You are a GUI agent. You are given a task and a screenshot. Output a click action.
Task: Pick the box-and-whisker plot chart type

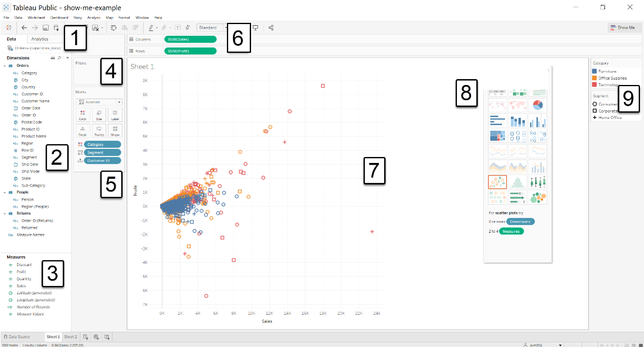537,182
